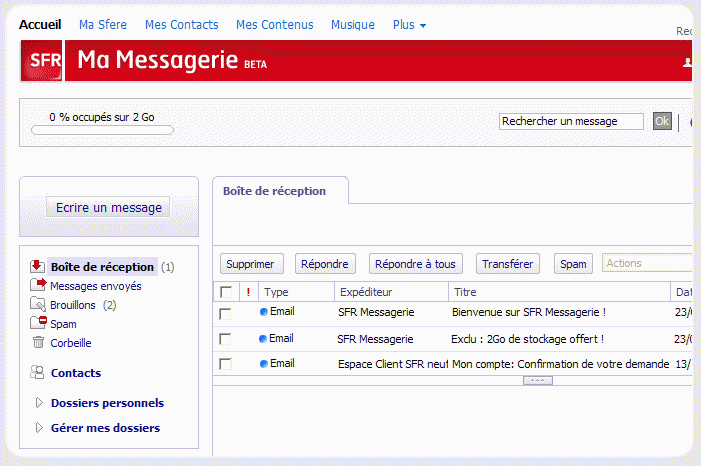Open Corbeille folder
Image resolution: width=701 pixels, height=466 pixels.
click(71, 343)
